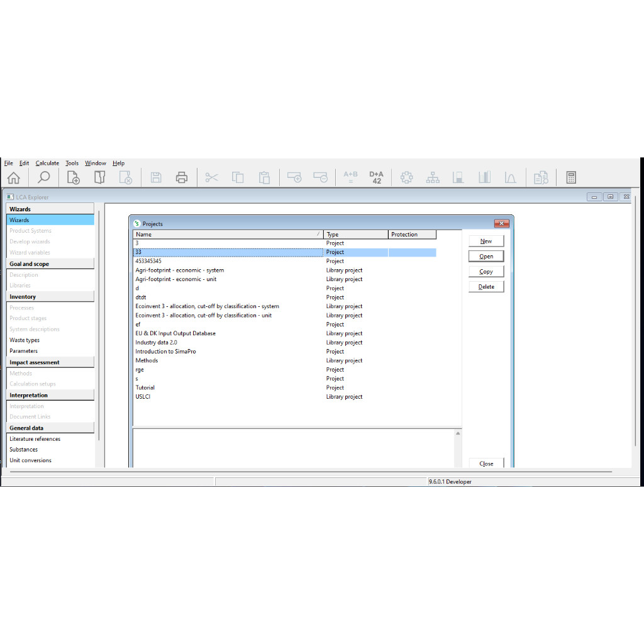Click the description text area below list

[x=294, y=448]
